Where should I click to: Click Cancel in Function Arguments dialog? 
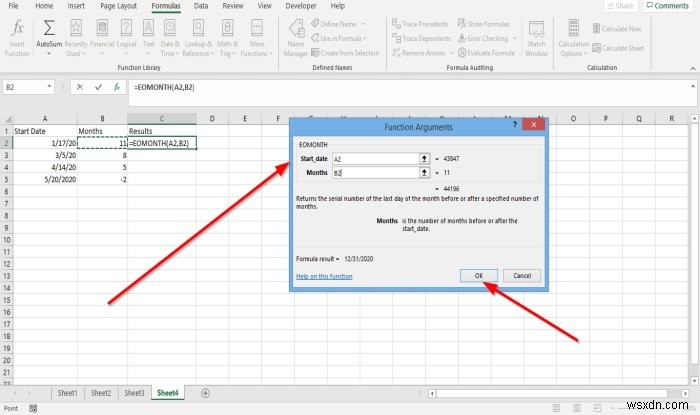coord(522,276)
